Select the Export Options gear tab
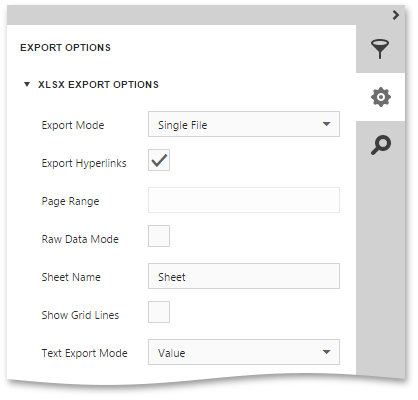This screenshot has width=418, height=400. (381, 97)
